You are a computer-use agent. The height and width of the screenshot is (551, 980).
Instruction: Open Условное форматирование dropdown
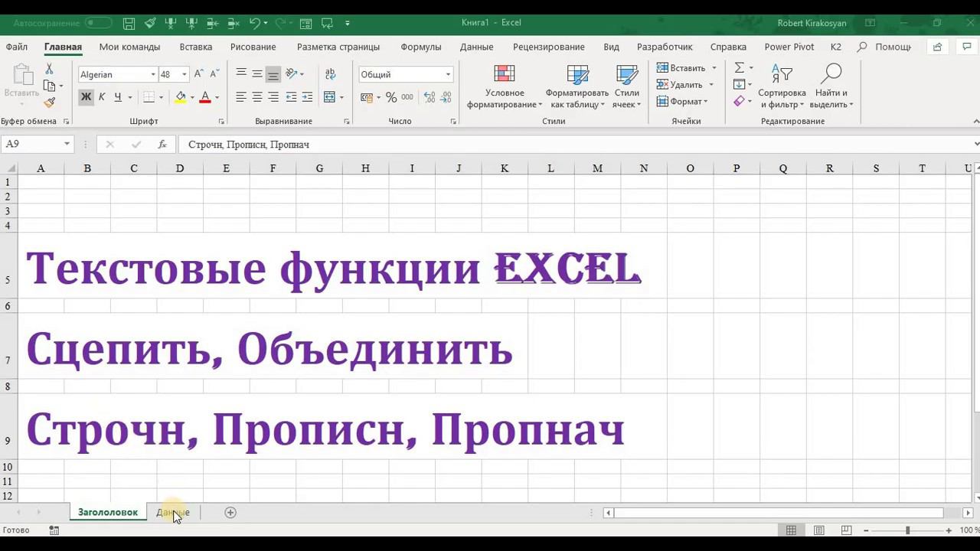pyautogui.click(x=505, y=86)
